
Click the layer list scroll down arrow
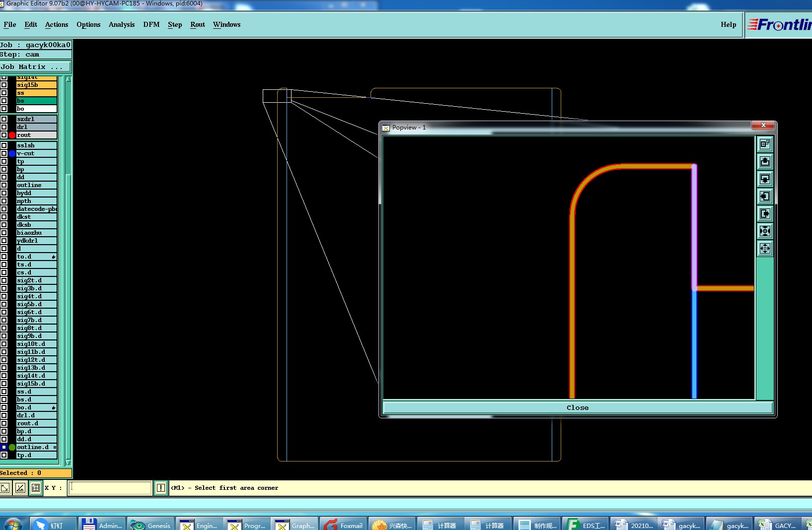pos(68,463)
